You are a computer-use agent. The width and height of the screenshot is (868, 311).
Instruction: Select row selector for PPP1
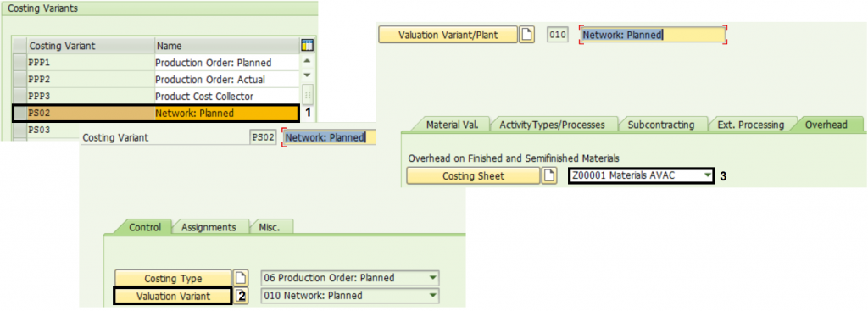[x=20, y=63]
